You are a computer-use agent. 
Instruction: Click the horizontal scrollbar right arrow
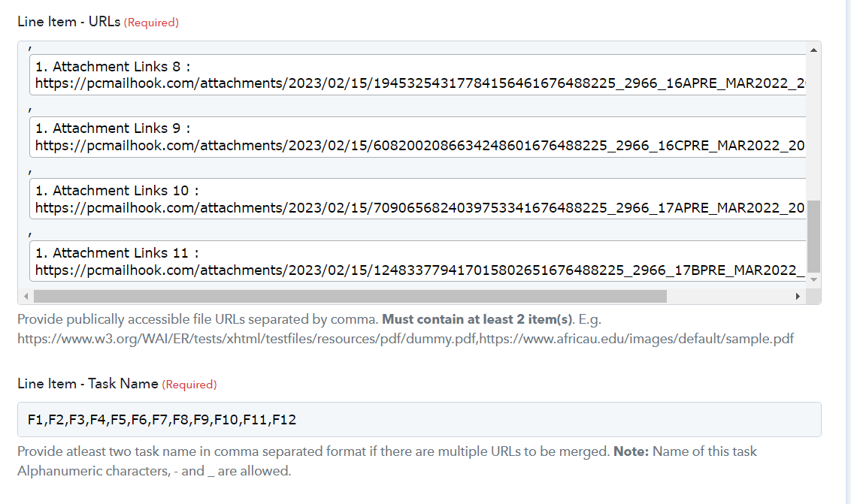coord(798,296)
